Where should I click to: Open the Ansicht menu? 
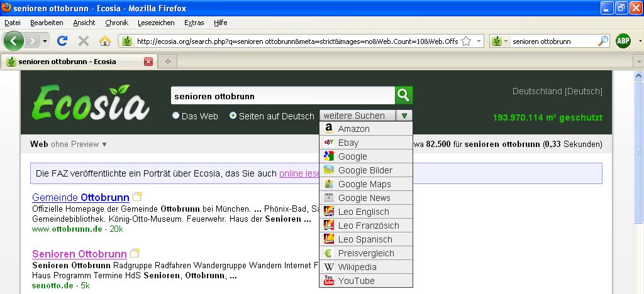tap(84, 23)
